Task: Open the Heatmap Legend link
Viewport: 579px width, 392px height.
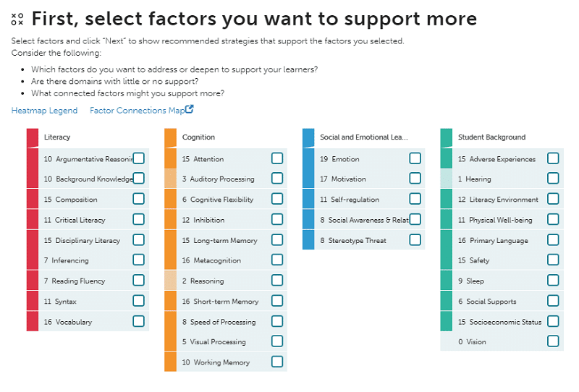Action: tap(44, 111)
